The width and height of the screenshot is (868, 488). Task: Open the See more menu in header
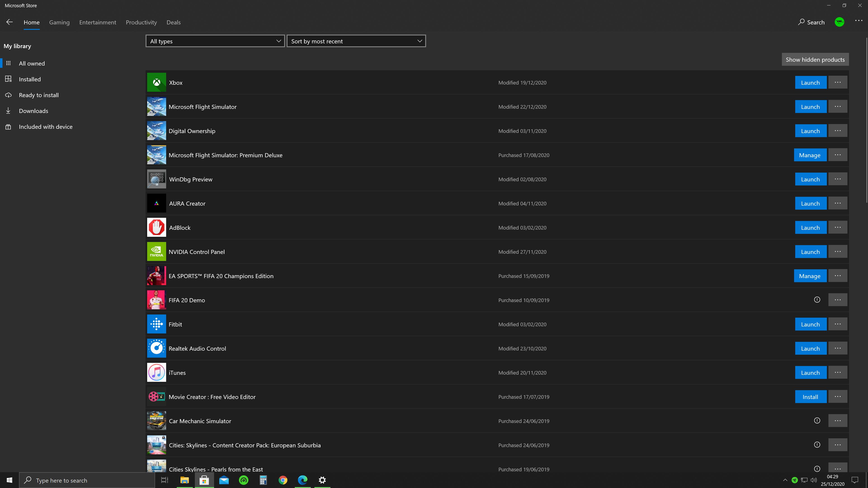[x=859, y=21]
